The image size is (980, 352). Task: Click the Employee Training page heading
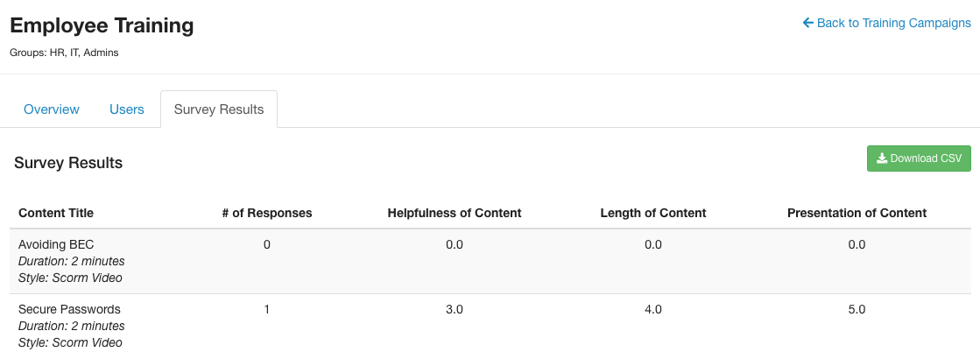[x=102, y=25]
